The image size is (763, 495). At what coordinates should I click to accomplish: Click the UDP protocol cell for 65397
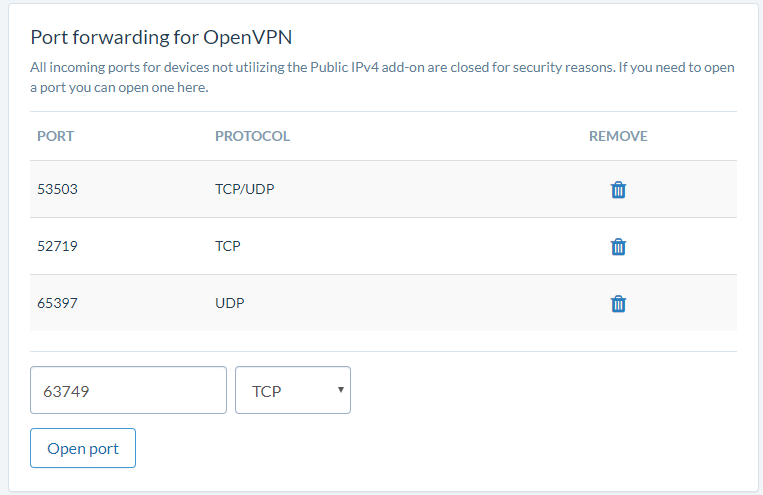coord(230,303)
